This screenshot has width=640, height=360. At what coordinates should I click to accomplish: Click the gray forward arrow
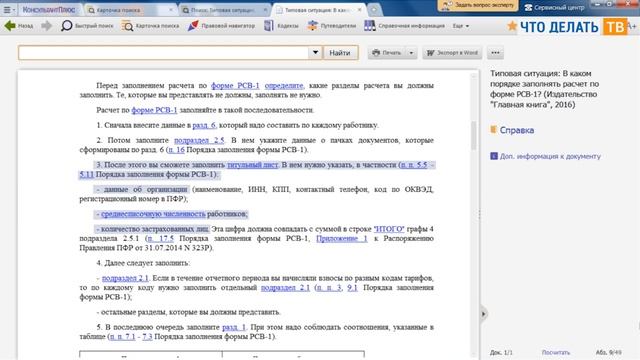pos(47,26)
